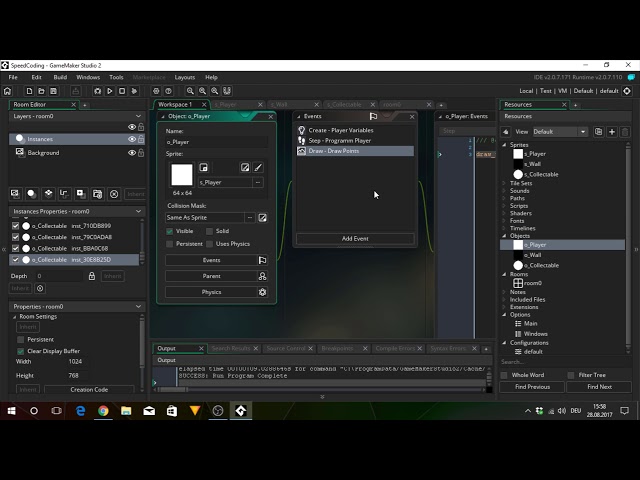The width and height of the screenshot is (640, 480).
Task: Create a new tile layer in Room Editor
Action: [48, 194]
